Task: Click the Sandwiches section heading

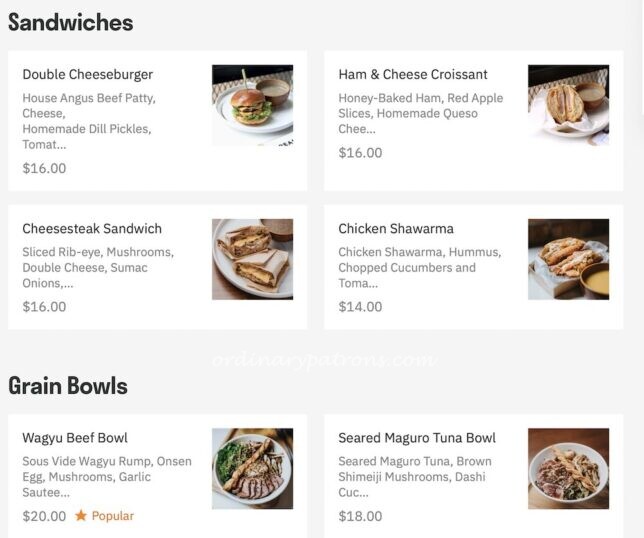Action: tap(71, 22)
